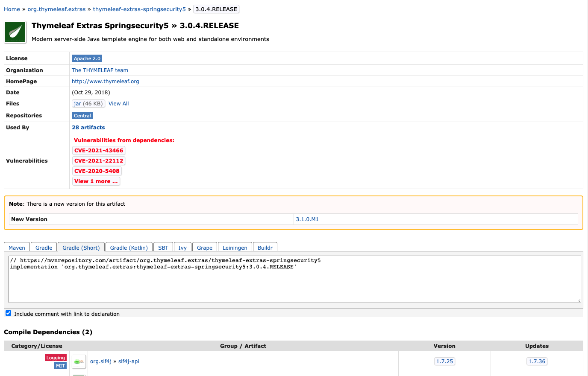The image size is (588, 376).
Task: Expand 'View 1 more ...' vulnerabilities
Action: (x=96, y=181)
